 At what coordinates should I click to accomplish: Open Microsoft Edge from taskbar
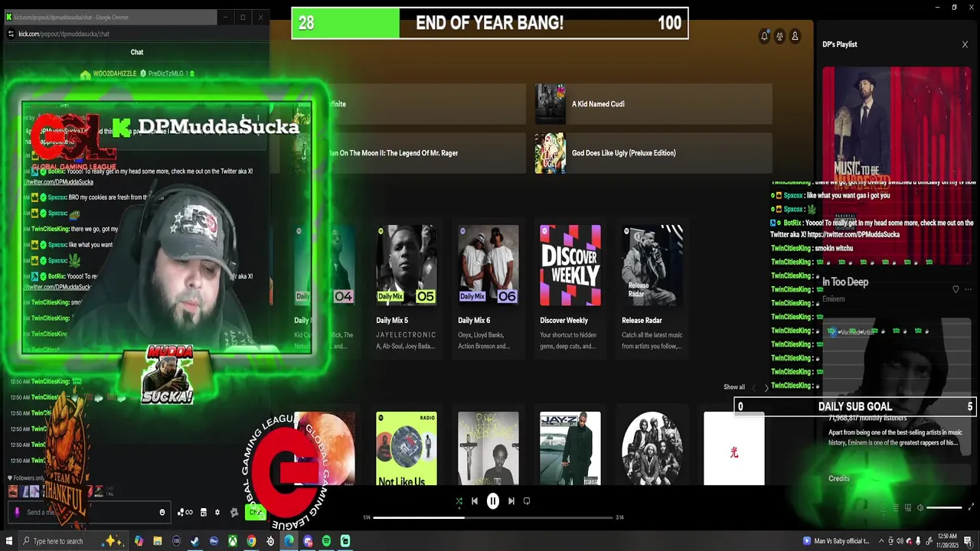point(289,541)
